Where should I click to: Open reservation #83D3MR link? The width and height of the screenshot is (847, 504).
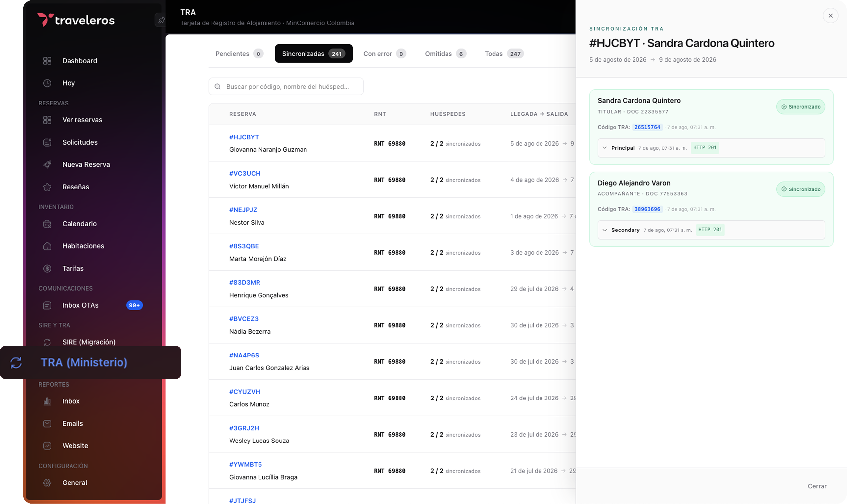pos(245,282)
